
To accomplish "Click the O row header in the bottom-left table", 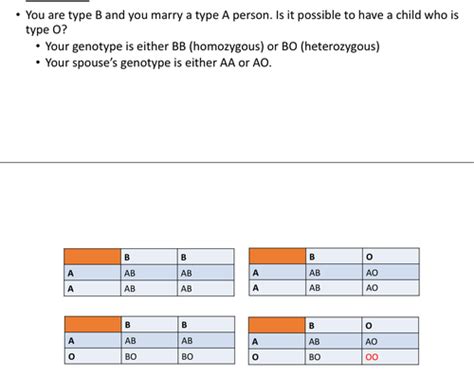I will pyautogui.click(x=93, y=356).
